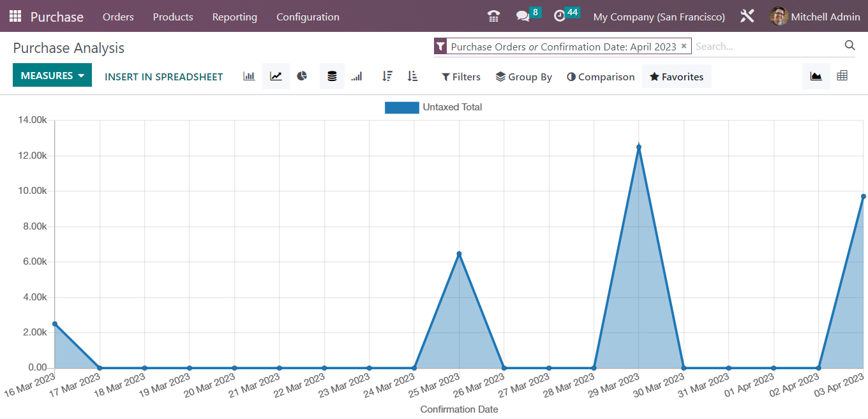
Task: Click Insert in Spreadsheet
Action: [163, 76]
